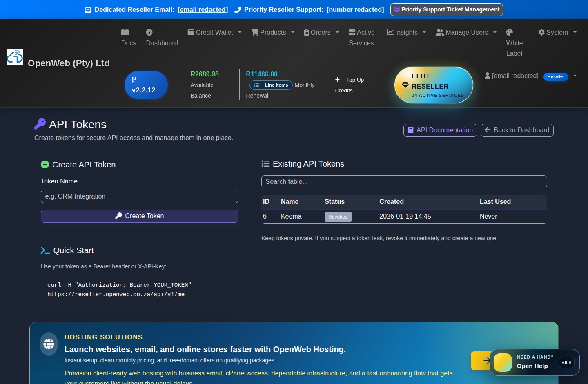Image resolution: width=588 pixels, height=384 pixels.
Task: Click the Open Help widget
Action: 535,362
